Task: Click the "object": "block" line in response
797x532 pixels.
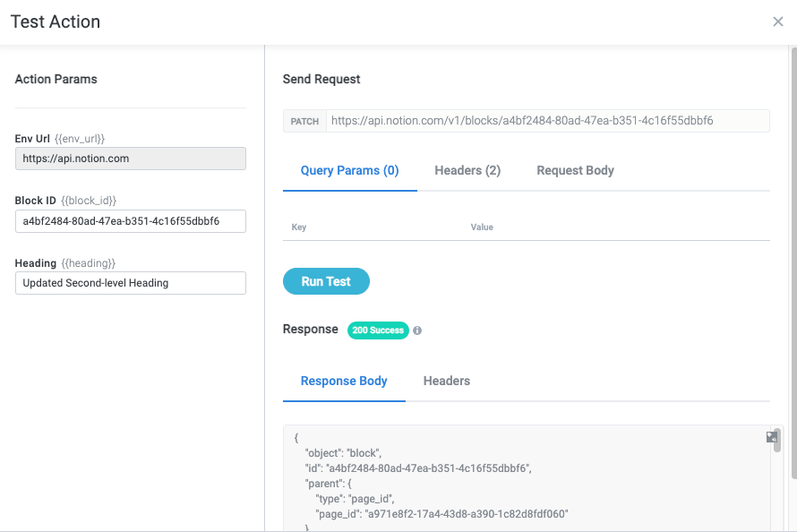Action: (343, 452)
